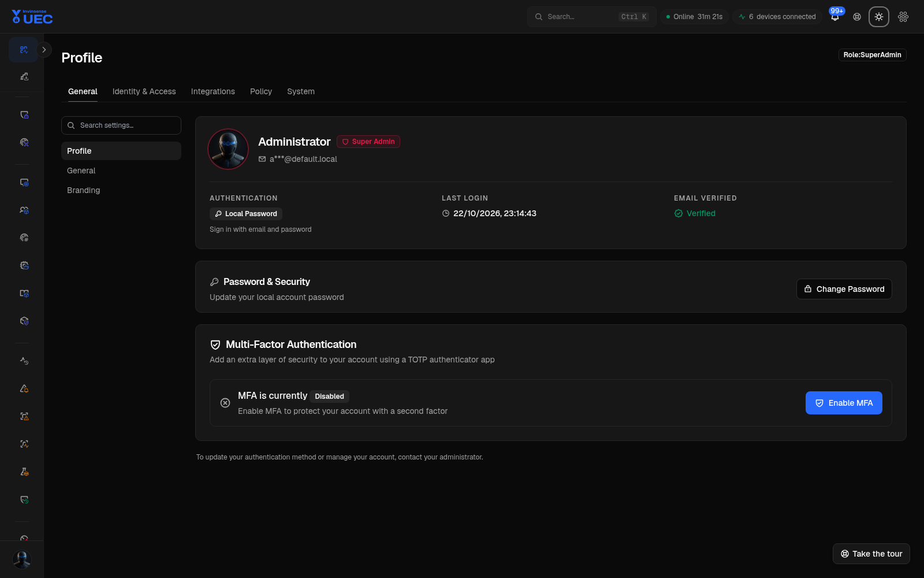
Task: Toggle light theme with the sun icon
Action: 879,17
